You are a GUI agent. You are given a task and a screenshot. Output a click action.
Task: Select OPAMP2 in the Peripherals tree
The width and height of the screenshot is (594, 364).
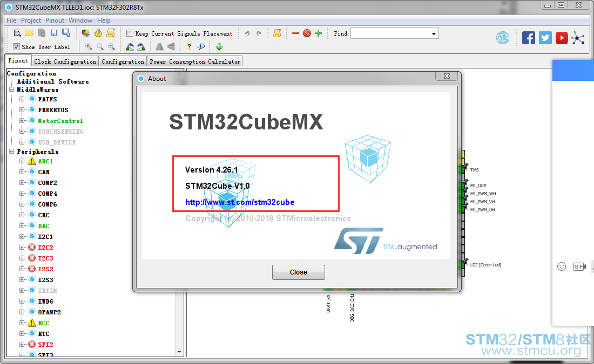(x=49, y=312)
